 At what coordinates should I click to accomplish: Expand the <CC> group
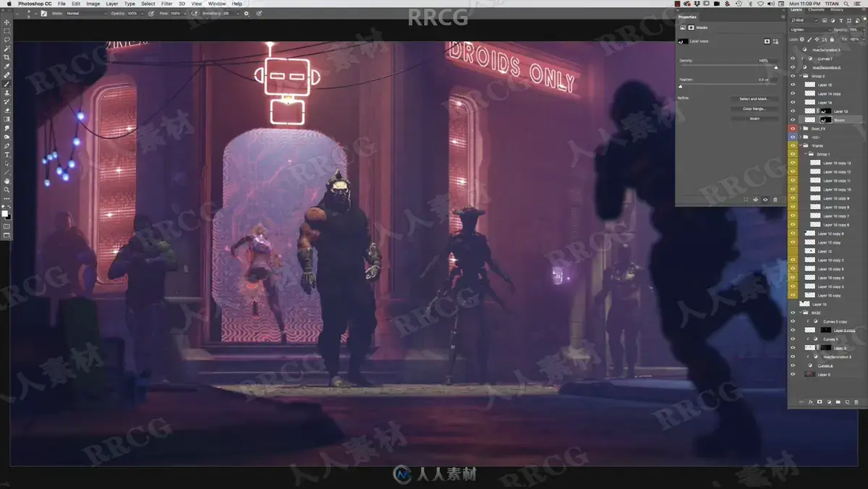[x=801, y=137]
